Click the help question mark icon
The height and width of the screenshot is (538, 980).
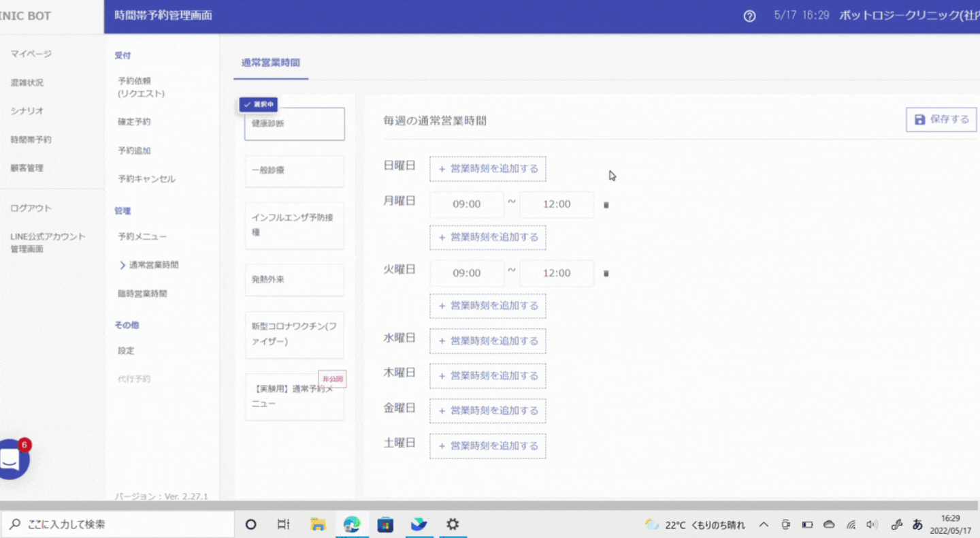coord(749,16)
